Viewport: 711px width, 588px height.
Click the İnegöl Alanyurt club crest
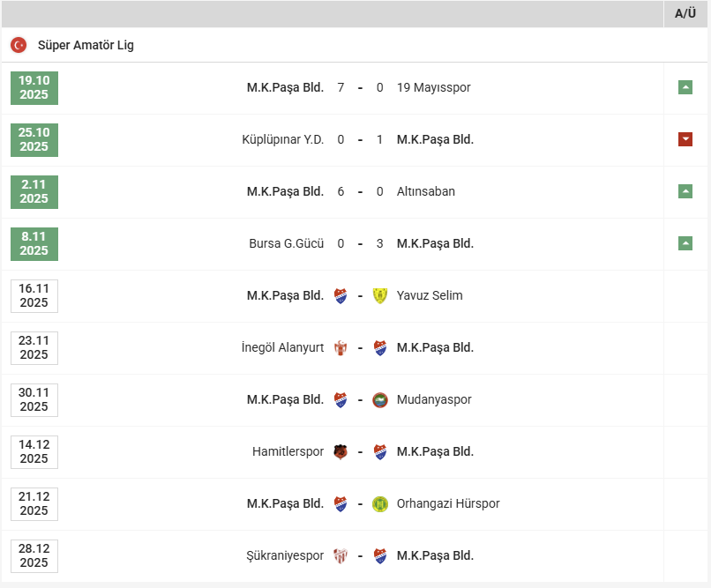pyautogui.click(x=341, y=347)
